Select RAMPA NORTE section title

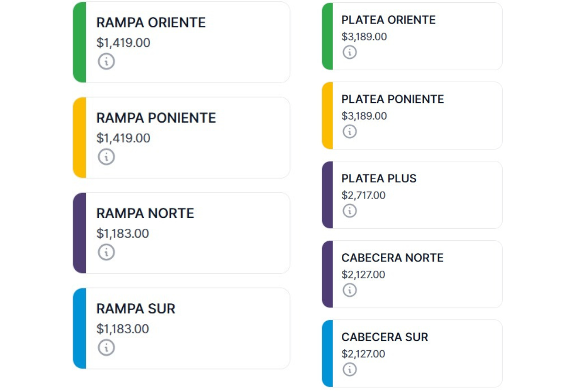click(x=145, y=213)
